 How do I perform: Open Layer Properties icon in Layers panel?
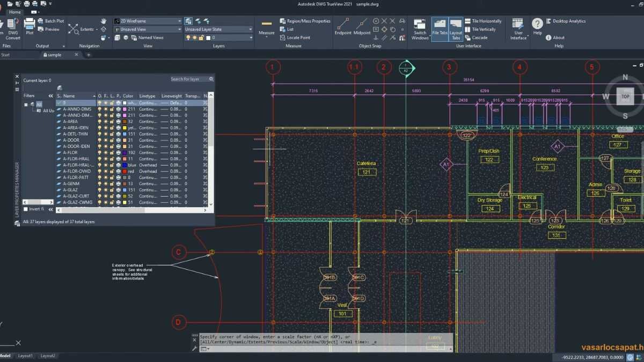point(189,21)
